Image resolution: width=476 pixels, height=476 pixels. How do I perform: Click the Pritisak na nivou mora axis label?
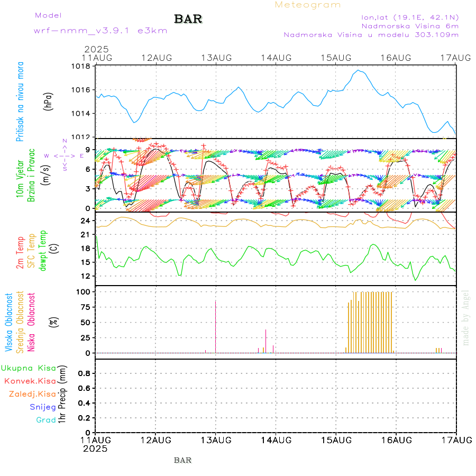point(21,100)
